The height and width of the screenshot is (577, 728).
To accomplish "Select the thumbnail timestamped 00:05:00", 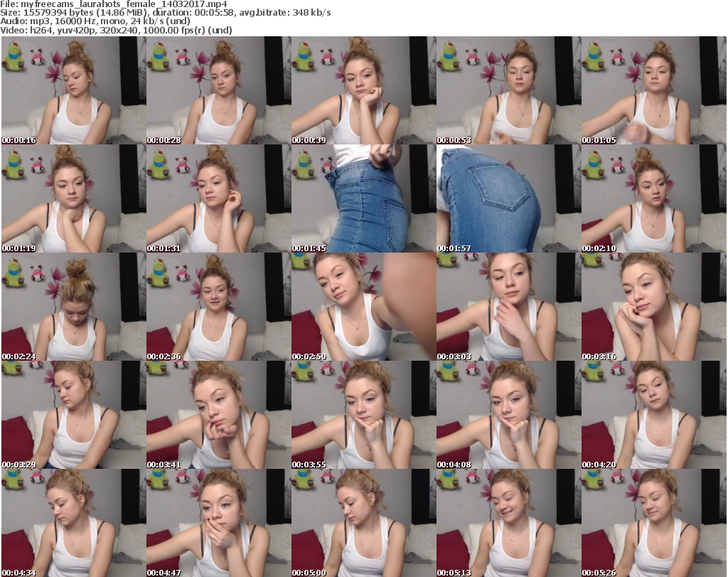I will 363,523.
